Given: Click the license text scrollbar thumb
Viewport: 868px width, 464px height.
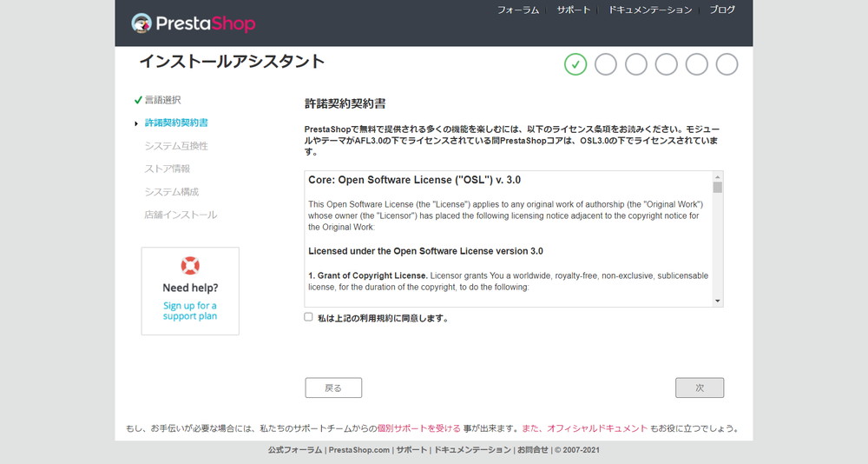Looking at the screenshot, I should pyautogui.click(x=718, y=188).
